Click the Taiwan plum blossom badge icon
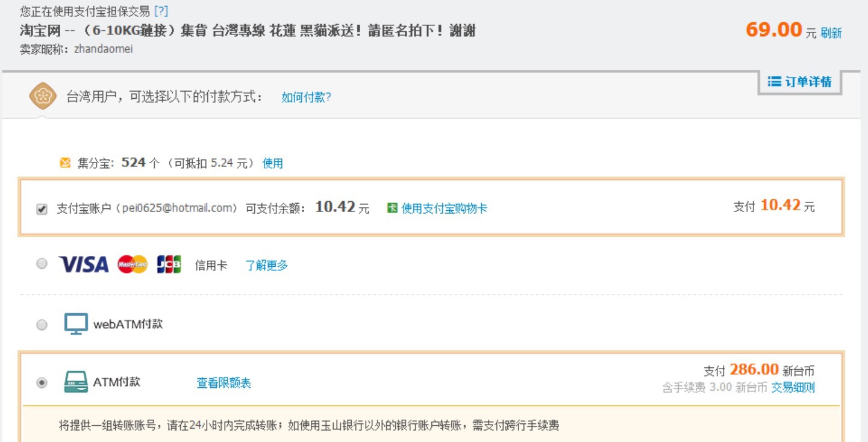Image resolution: width=868 pixels, height=442 pixels. point(43,97)
